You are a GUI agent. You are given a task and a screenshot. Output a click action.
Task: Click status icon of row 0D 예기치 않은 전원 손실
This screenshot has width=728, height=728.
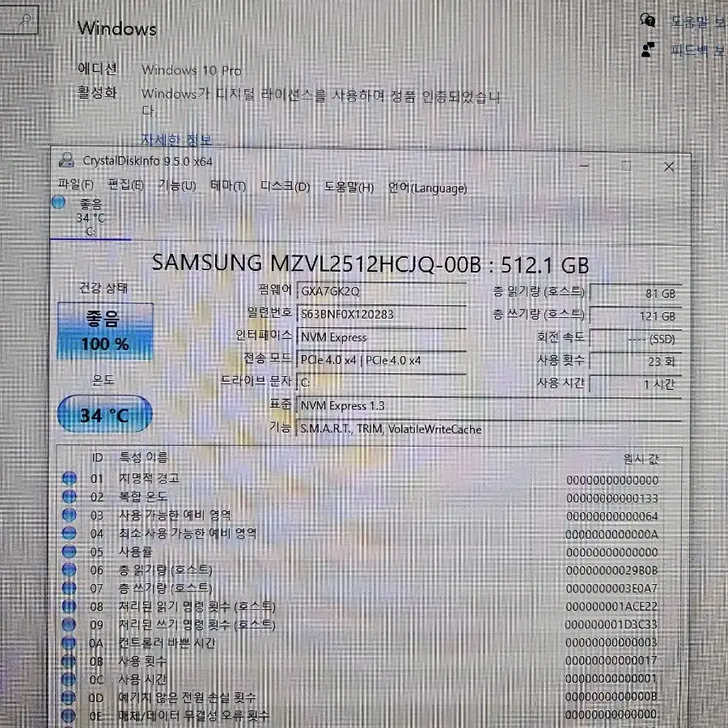(68, 697)
